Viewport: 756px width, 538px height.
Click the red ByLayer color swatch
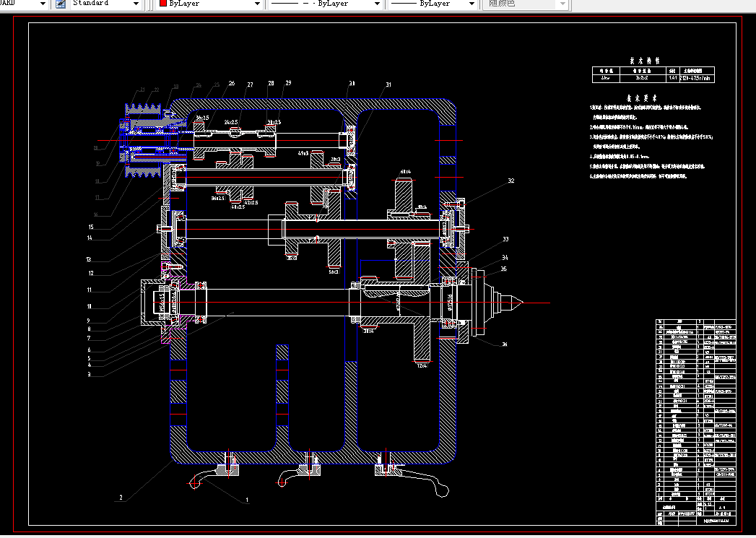(x=163, y=4)
